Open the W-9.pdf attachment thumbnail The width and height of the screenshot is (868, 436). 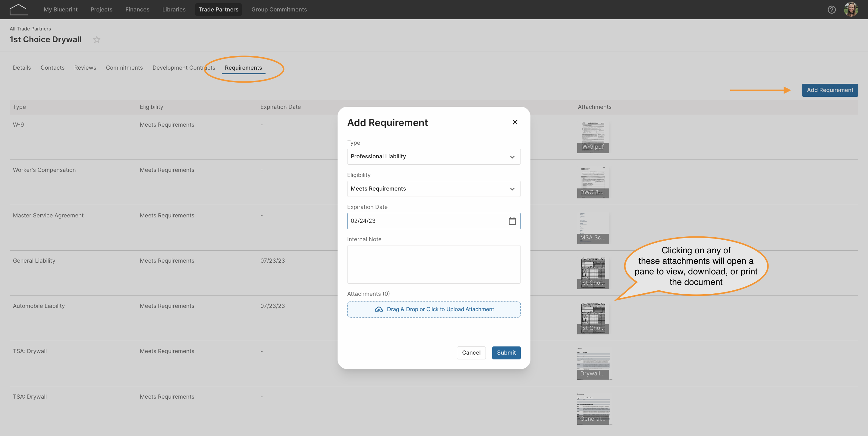tap(593, 137)
